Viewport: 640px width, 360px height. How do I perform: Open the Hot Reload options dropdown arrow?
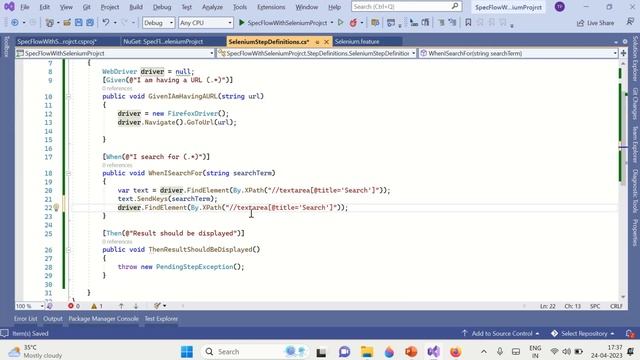tap(362, 23)
